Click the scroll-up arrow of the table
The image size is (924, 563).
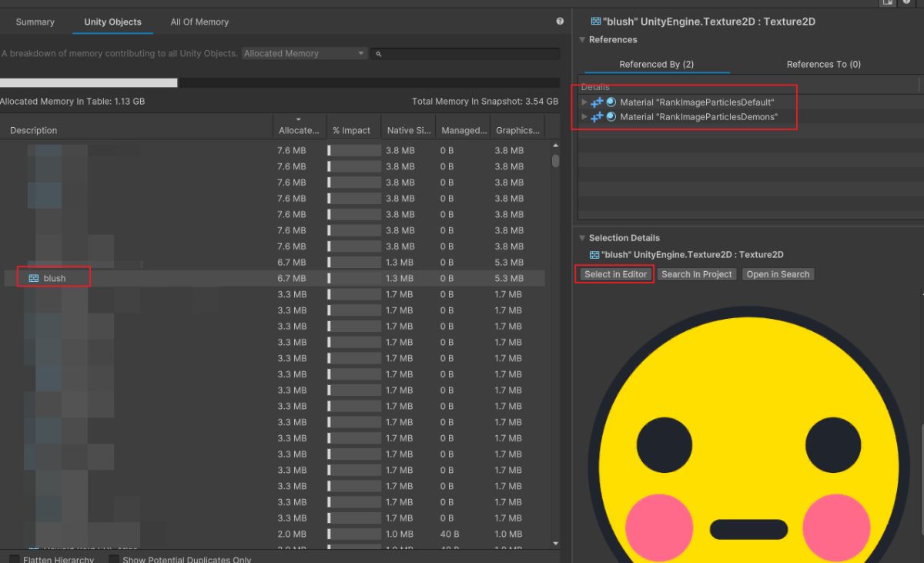coord(555,145)
